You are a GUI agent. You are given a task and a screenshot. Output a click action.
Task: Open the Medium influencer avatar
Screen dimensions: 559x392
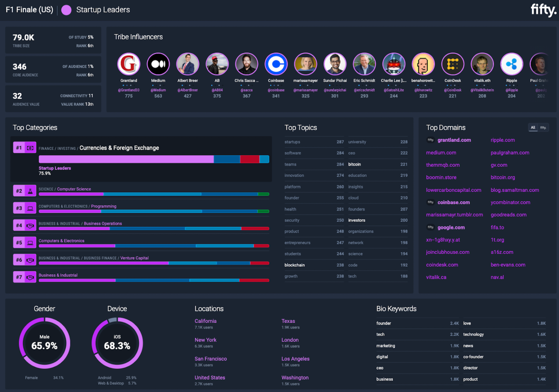coord(158,64)
